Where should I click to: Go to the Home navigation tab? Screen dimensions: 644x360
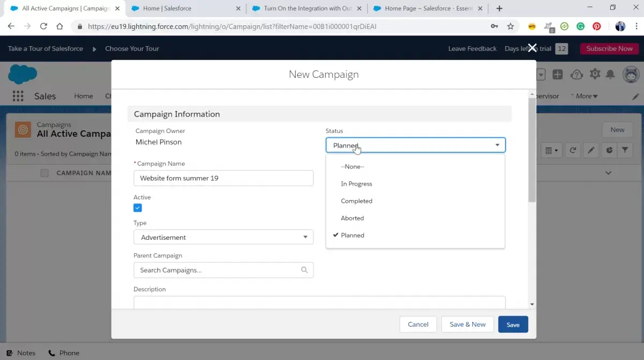[83, 96]
